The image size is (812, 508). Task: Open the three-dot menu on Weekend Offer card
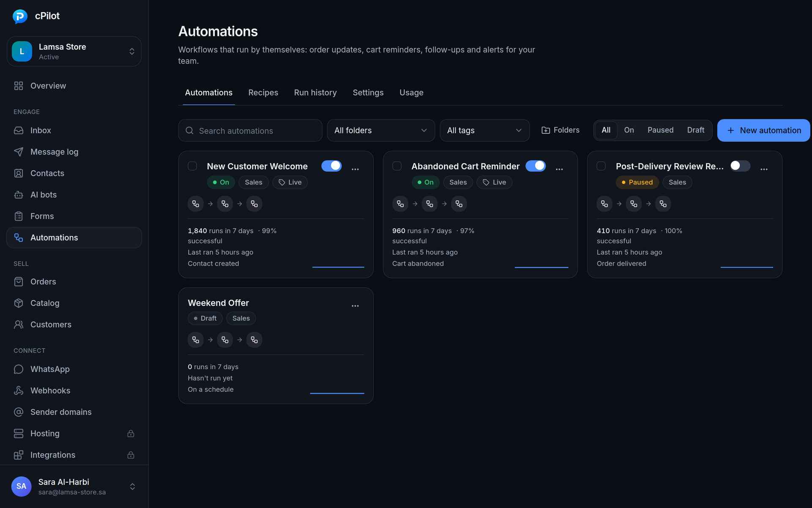355,306
